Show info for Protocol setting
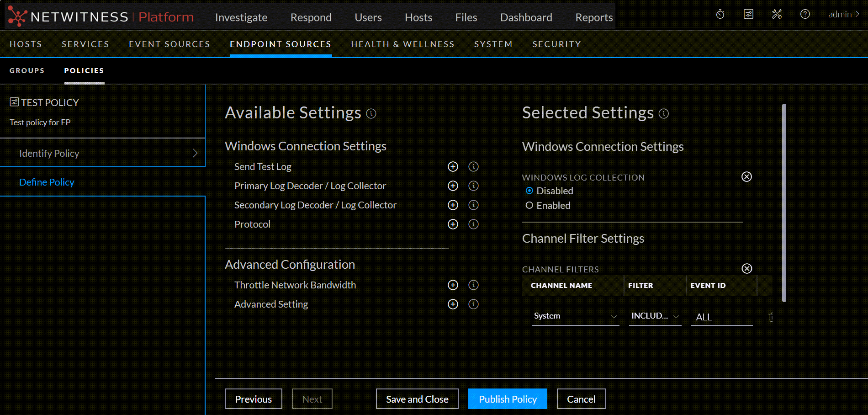 tap(473, 224)
